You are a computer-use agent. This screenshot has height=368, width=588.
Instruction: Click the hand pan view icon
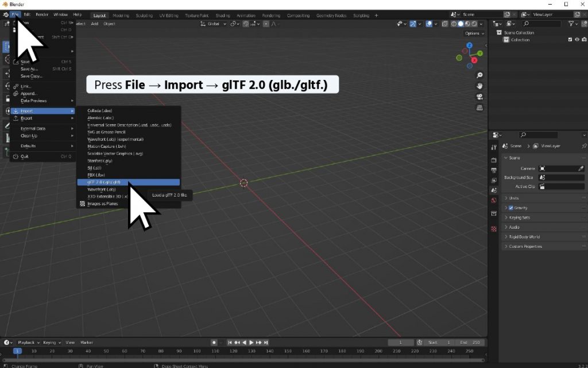(479, 86)
